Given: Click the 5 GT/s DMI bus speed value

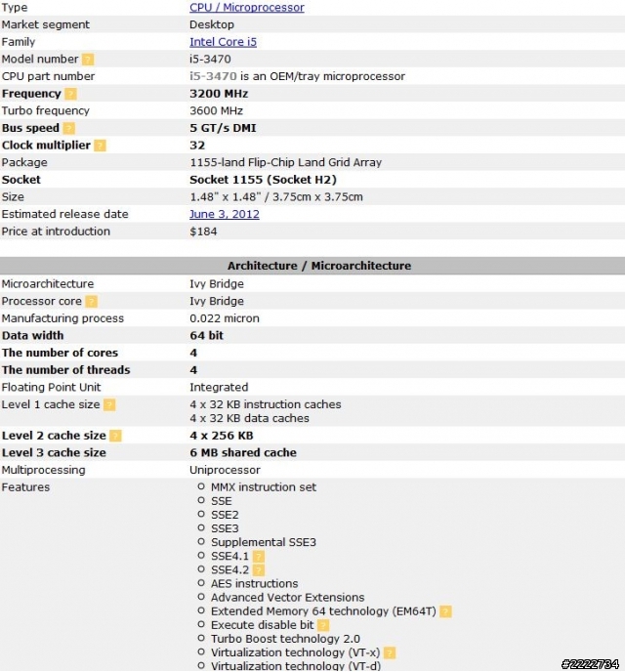Looking at the screenshot, I should tap(223, 128).
